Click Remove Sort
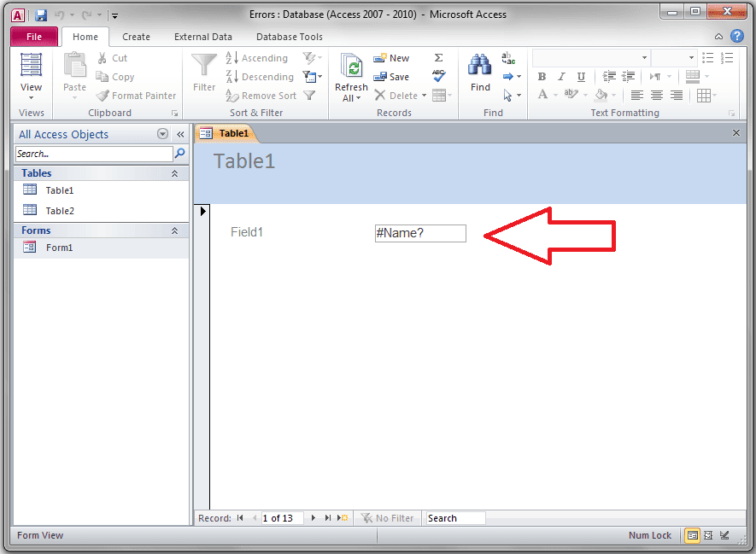Image resolution: width=756 pixels, height=554 pixels. 261,96
